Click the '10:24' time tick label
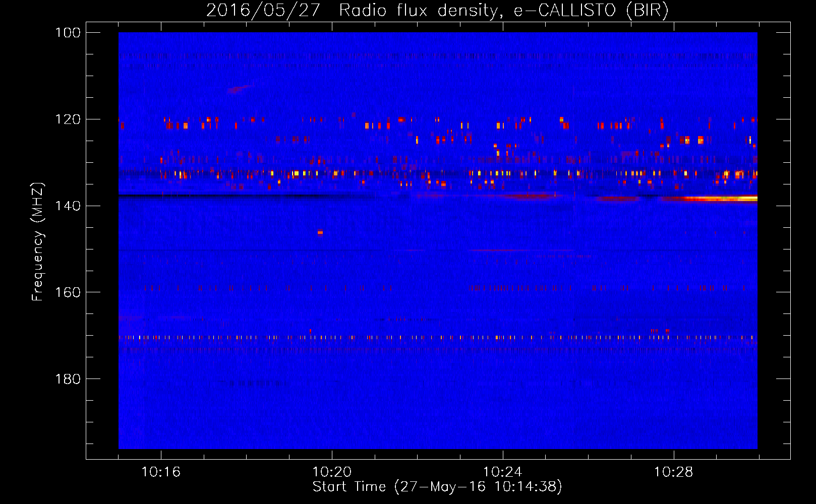This screenshot has height=504, width=816. click(503, 472)
